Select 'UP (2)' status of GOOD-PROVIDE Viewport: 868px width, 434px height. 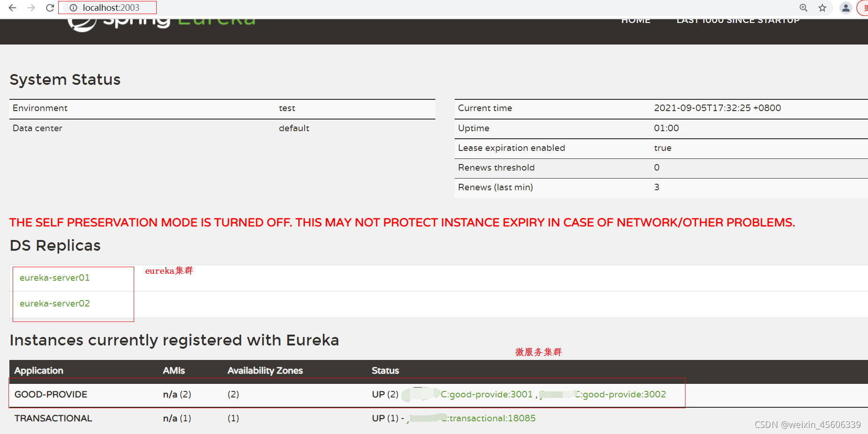pos(385,394)
